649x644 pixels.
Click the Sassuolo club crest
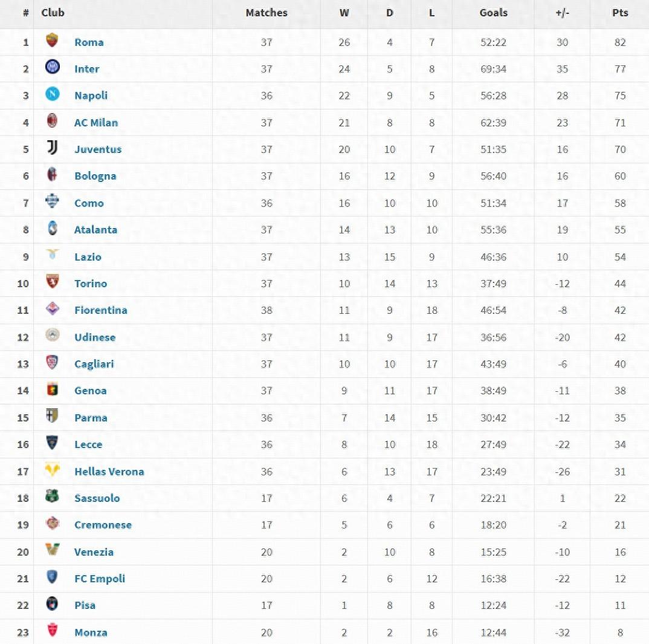point(53,497)
